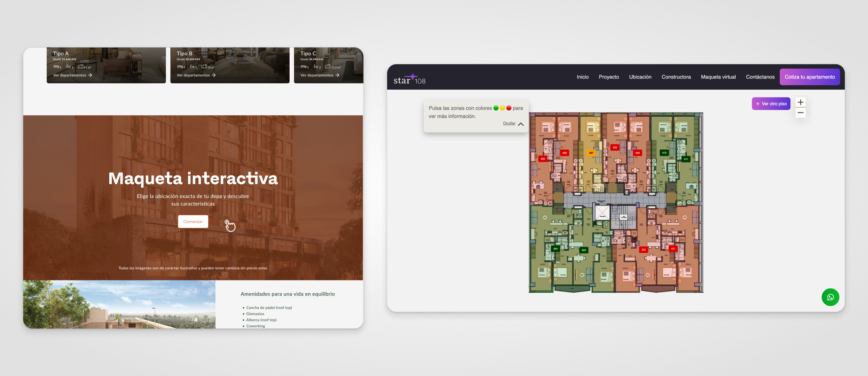Zoom in on the floor plan
The image size is (868, 376).
click(x=800, y=102)
